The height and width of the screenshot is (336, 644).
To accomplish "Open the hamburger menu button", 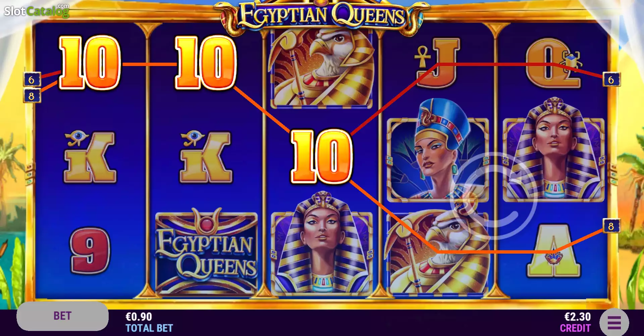I will tap(614, 323).
